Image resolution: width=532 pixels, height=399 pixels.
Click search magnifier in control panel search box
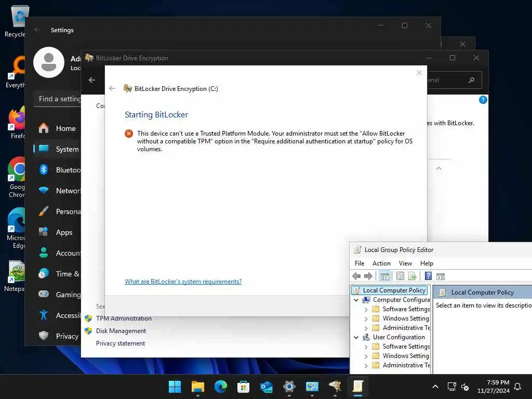(x=471, y=80)
